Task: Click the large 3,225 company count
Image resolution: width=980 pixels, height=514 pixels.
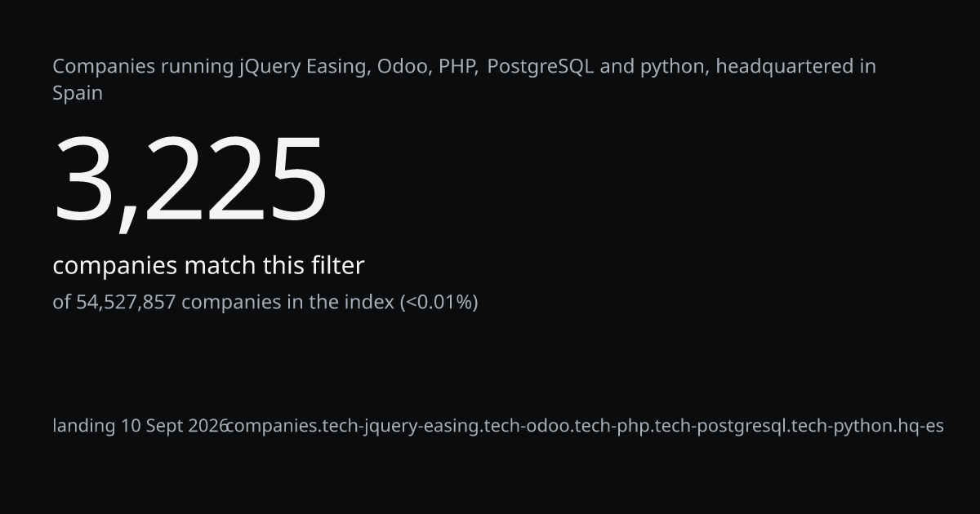Action: pyautogui.click(x=190, y=179)
